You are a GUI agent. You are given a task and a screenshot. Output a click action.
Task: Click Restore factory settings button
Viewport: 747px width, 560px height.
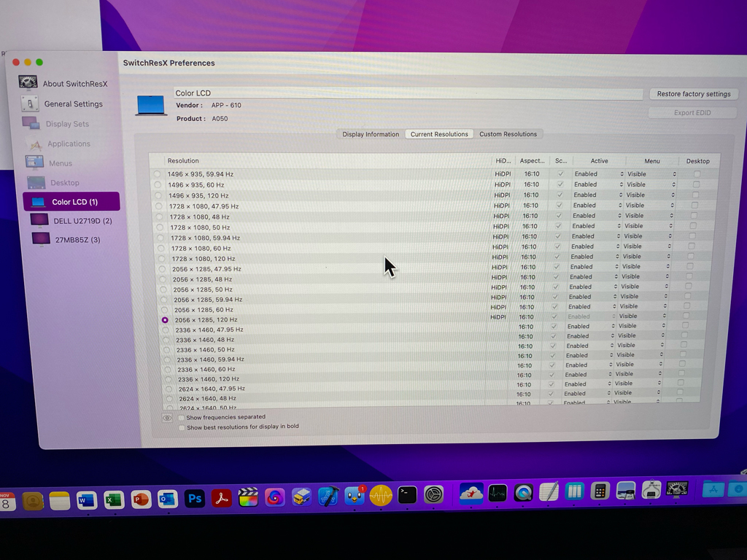point(694,94)
